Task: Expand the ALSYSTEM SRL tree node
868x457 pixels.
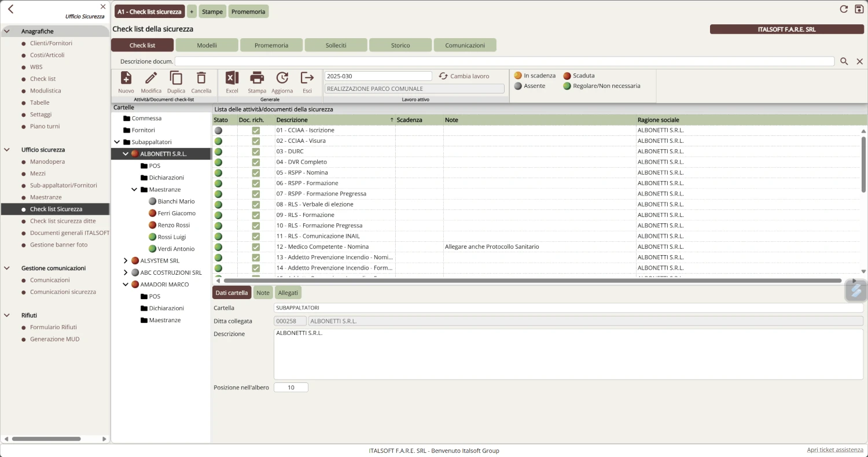Action: coord(126,261)
